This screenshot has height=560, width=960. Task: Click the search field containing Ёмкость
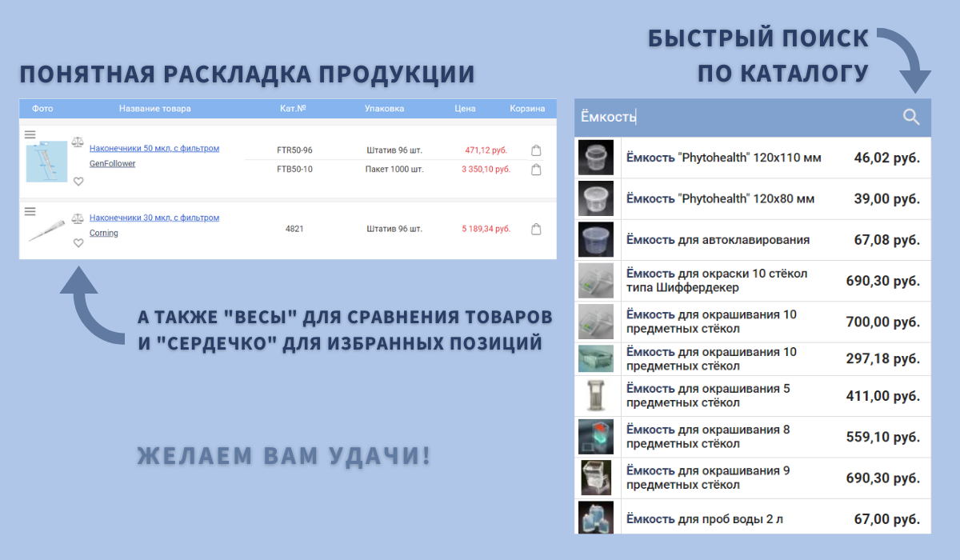click(736, 117)
